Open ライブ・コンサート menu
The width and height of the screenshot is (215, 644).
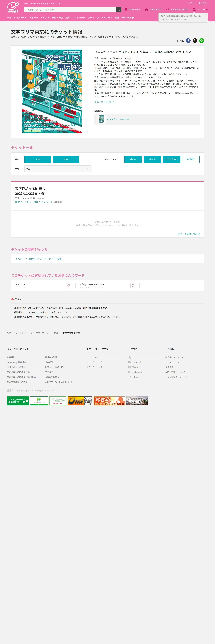pos(17,18)
